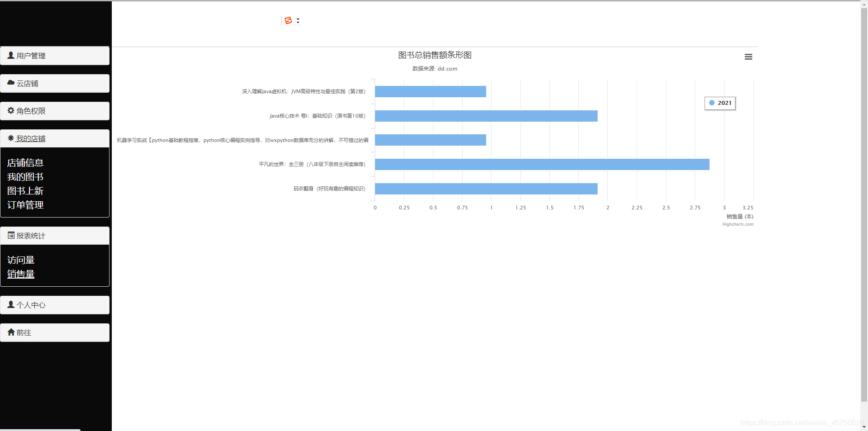Screen dimensions: 868x431
Task: Click the user icon beside 用户管理
Action: (11, 55)
